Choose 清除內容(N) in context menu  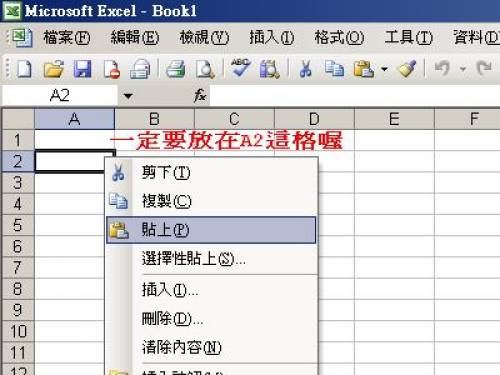click(x=211, y=347)
